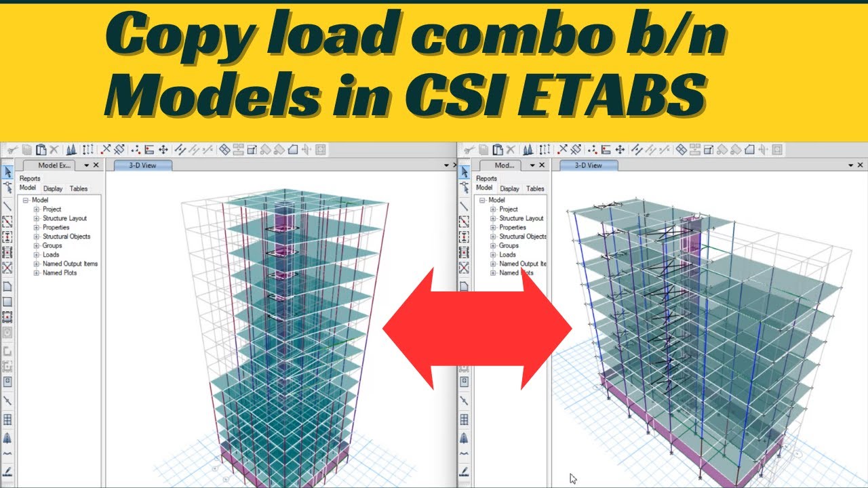Switch to Tables tab in left Model Explorer

pos(79,188)
